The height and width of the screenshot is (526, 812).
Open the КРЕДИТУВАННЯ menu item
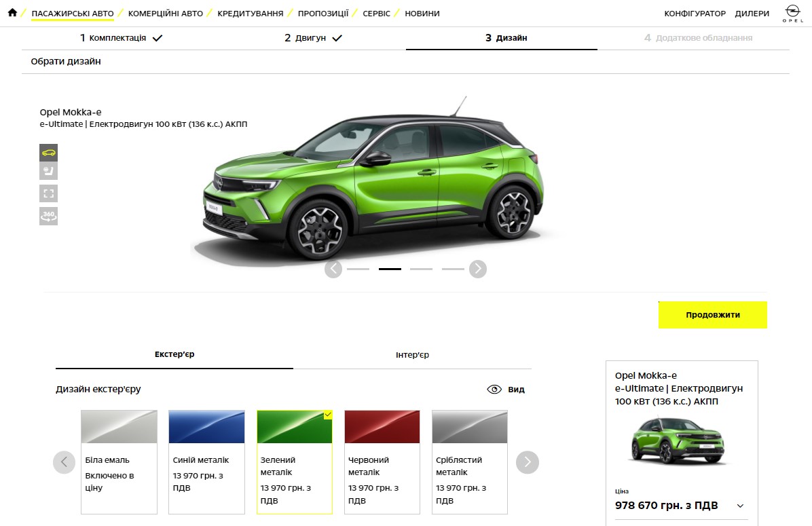(249, 12)
